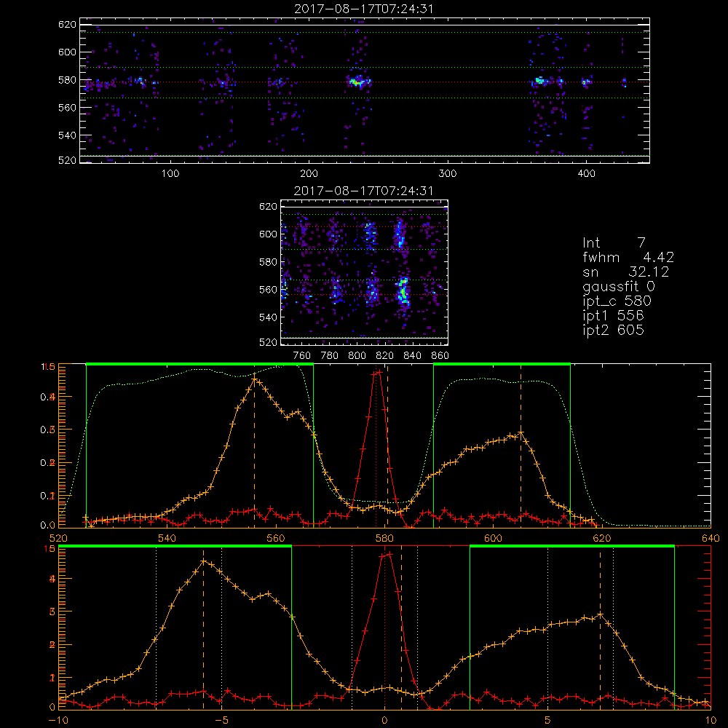Click the 'ipt_c 580' line
This screenshot has height=728, width=728.
(617, 301)
